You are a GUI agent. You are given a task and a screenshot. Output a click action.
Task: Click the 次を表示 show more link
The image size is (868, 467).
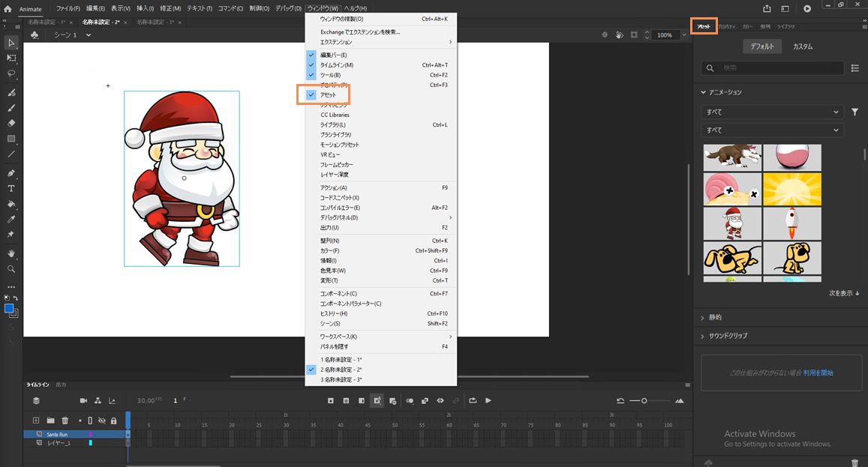844,293
